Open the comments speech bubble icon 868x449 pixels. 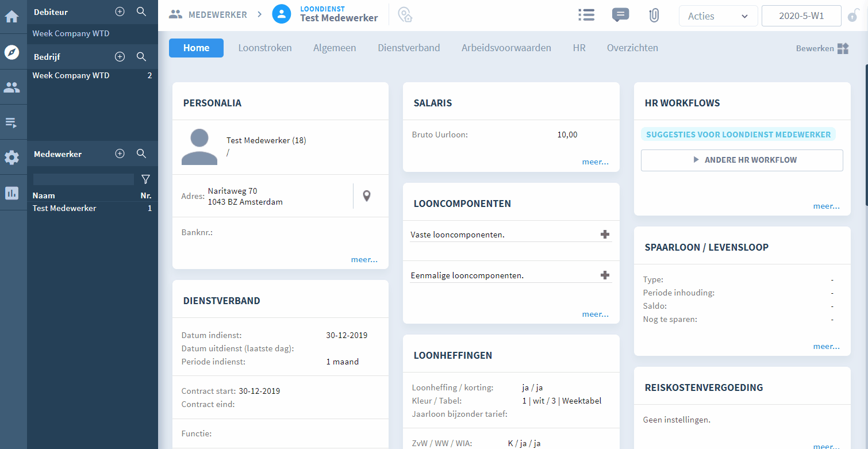620,15
